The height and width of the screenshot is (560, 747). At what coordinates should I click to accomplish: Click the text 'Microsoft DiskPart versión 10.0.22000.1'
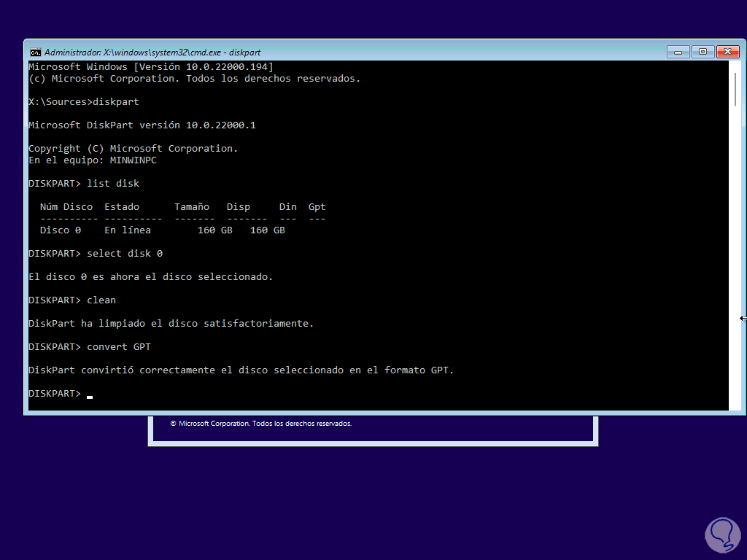(x=142, y=125)
